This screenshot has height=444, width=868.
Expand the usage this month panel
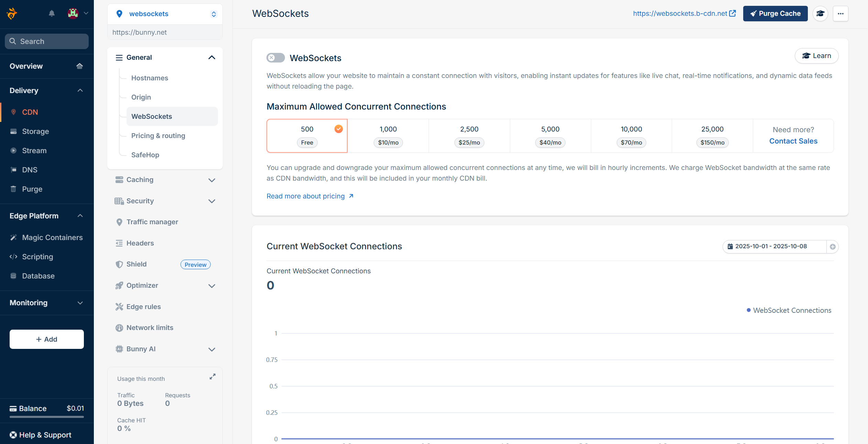pos(213,377)
